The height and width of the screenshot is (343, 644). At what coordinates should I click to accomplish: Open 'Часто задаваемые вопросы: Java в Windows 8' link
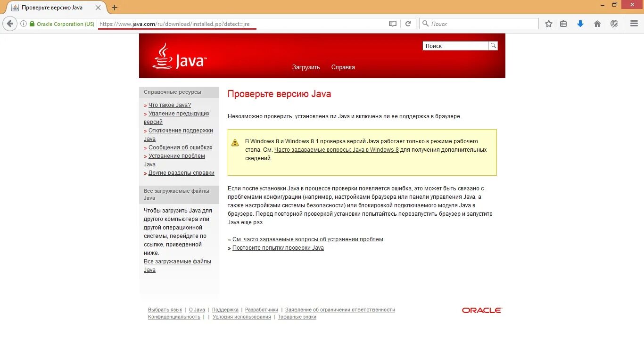(x=337, y=150)
